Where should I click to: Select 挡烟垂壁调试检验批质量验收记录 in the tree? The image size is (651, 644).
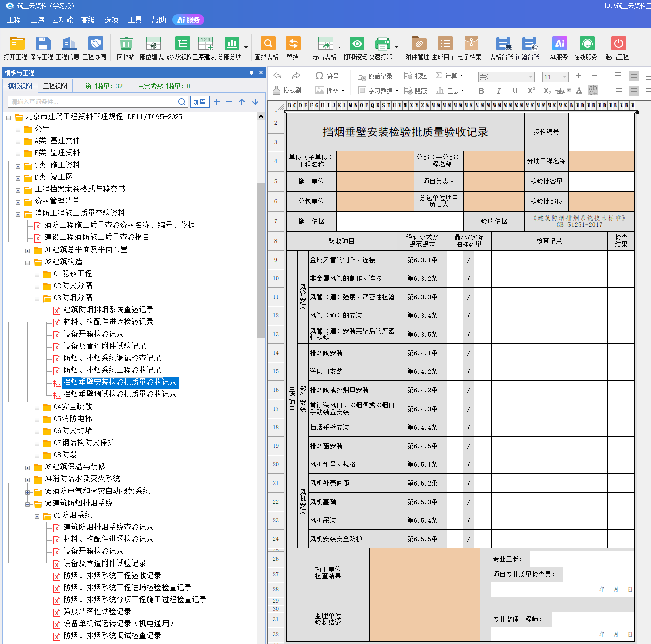pyautogui.click(x=120, y=394)
